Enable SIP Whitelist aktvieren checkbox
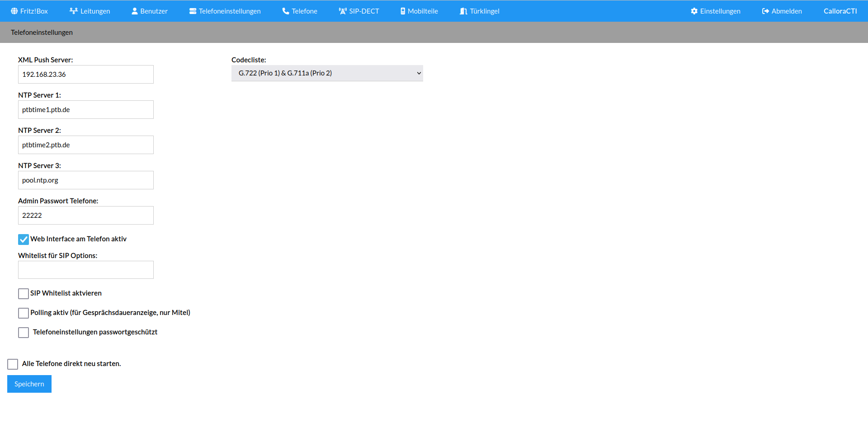The height and width of the screenshot is (423, 868). coord(24,294)
